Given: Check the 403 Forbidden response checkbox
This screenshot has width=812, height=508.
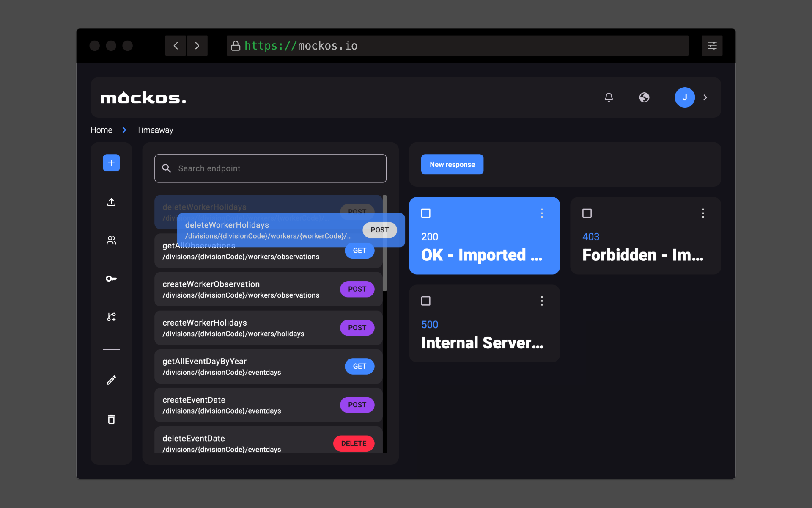Looking at the screenshot, I should coord(587,213).
